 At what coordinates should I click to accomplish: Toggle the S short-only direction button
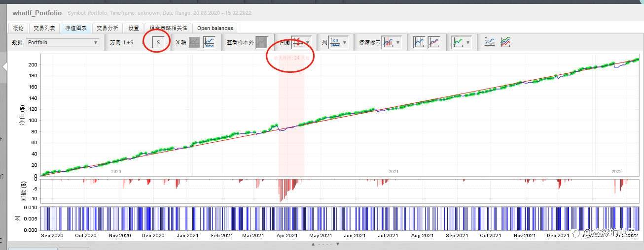click(158, 42)
